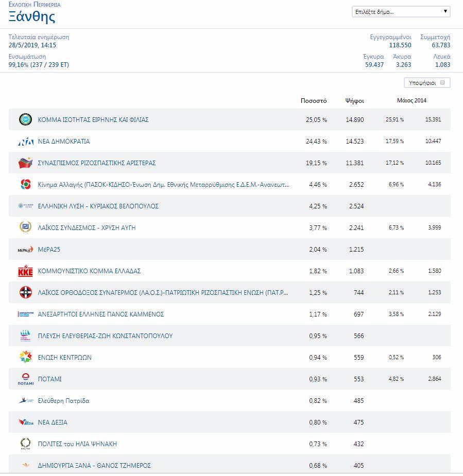
Task: Click the ΜέΡΑ25 party logo
Action: [x=25, y=250]
